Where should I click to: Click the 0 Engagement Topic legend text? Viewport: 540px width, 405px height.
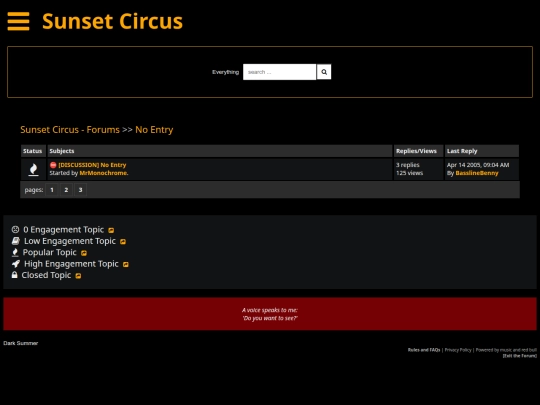(x=63, y=230)
